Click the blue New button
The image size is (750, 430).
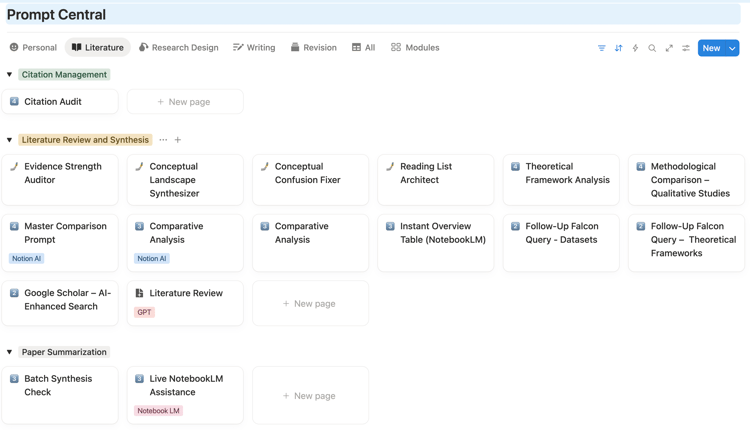click(x=710, y=48)
